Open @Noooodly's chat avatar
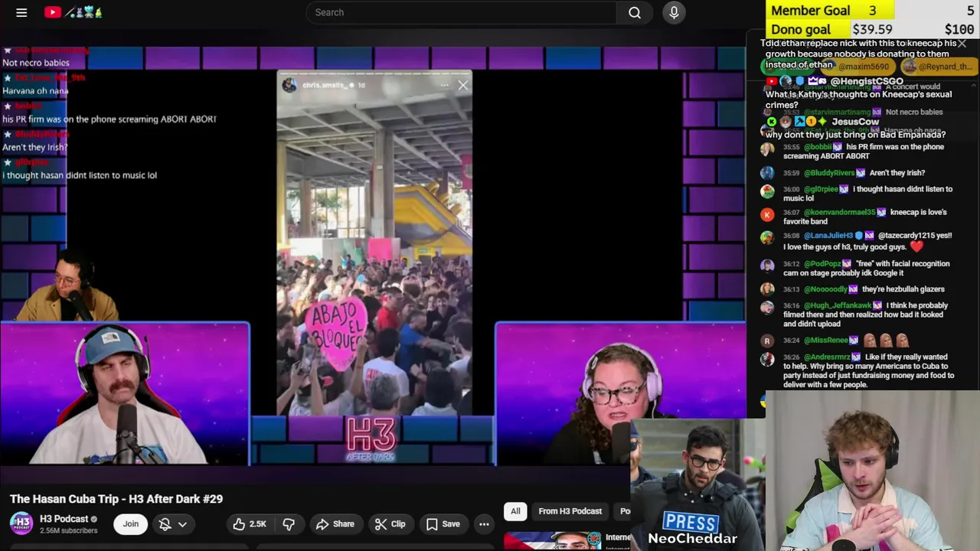The height and width of the screenshot is (551, 980). (x=766, y=289)
